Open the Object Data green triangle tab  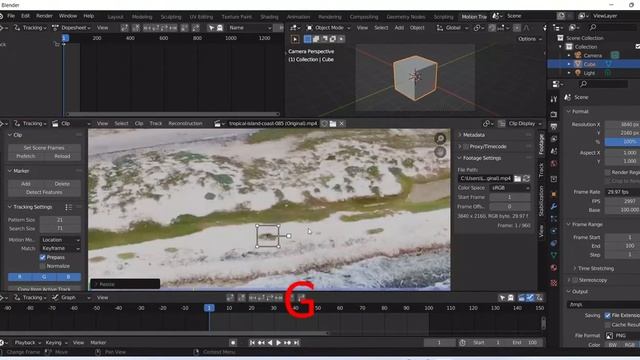pos(553,256)
